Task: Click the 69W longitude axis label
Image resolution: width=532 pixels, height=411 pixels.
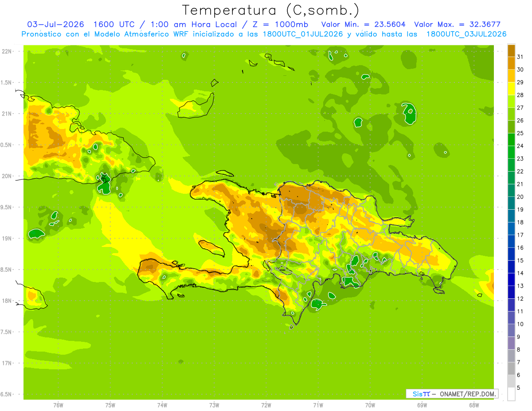Action: pyautogui.click(x=422, y=405)
